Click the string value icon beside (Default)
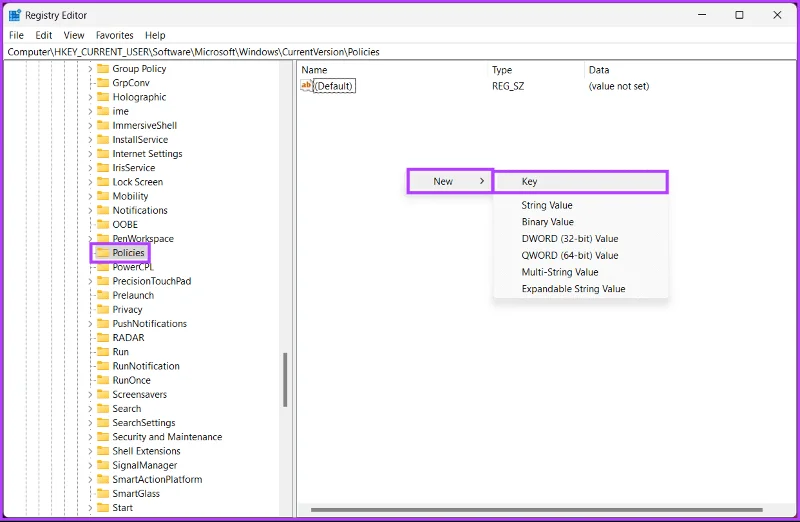800x522 pixels. coord(306,85)
